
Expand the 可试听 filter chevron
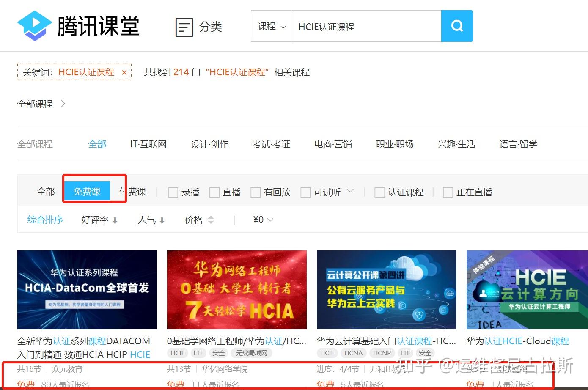[x=350, y=191]
